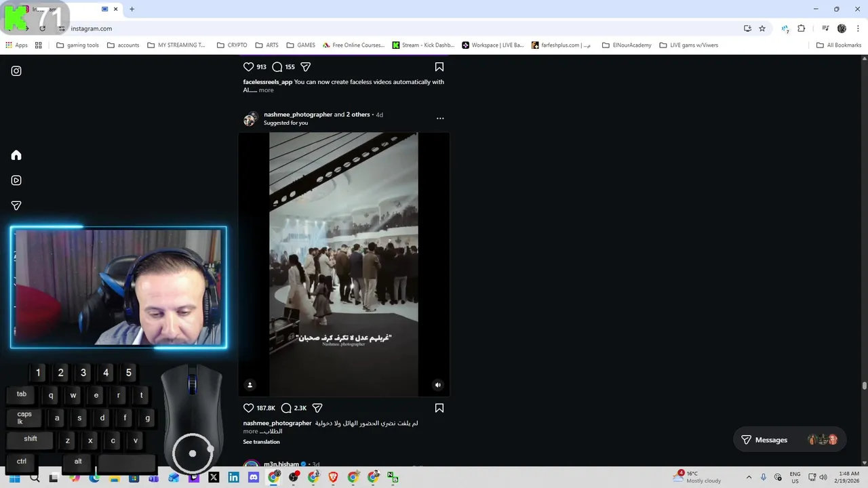Open the '2 others' collaborators link

(x=358, y=115)
